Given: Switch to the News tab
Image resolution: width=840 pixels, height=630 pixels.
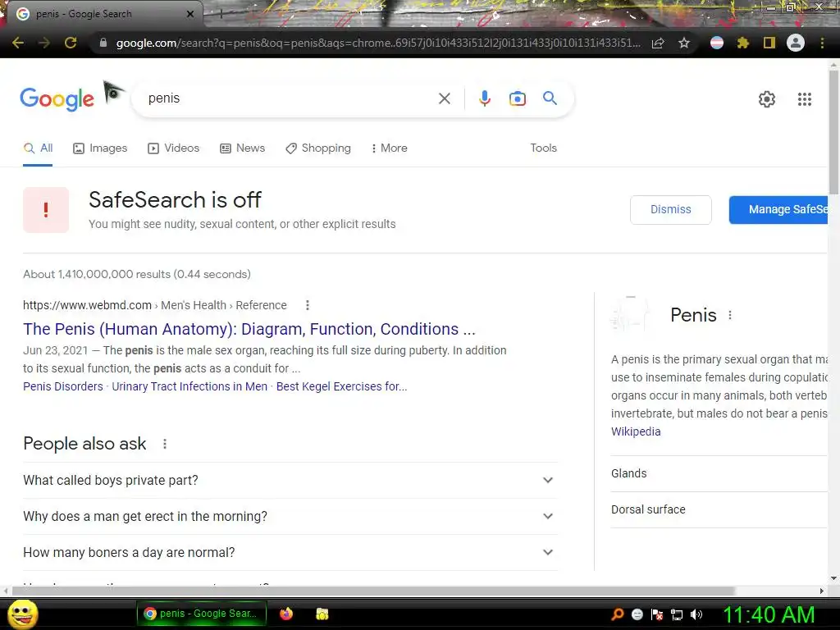Looking at the screenshot, I should click(243, 148).
